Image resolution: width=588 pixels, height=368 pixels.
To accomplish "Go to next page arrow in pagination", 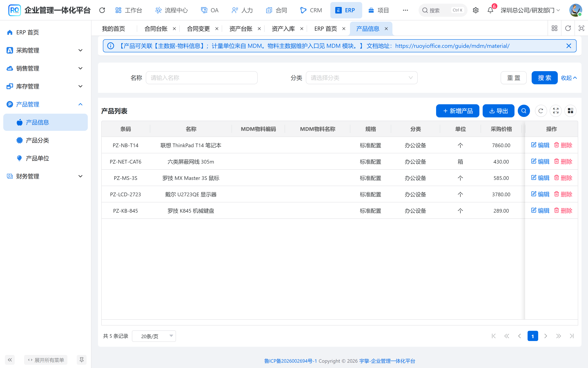I will (x=546, y=336).
